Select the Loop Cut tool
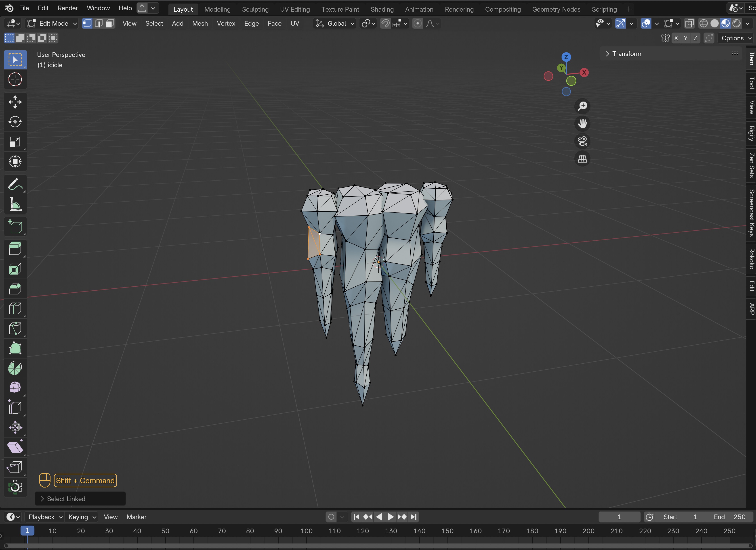The width and height of the screenshot is (756, 550). [15, 308]
